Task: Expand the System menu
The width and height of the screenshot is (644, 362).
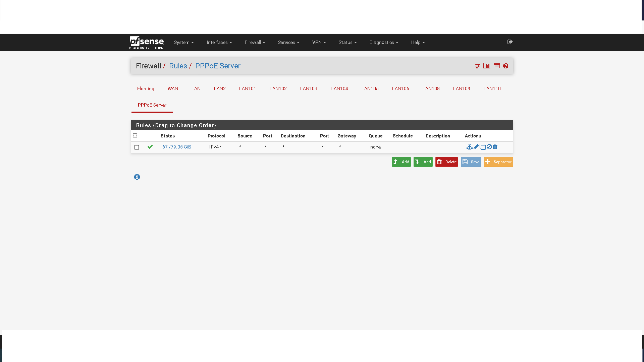Action: pyautogui.click(x=184, y=43)
